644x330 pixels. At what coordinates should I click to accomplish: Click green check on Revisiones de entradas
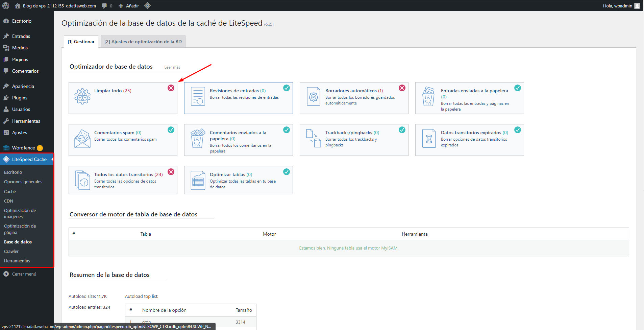click(x=287, y=88)
